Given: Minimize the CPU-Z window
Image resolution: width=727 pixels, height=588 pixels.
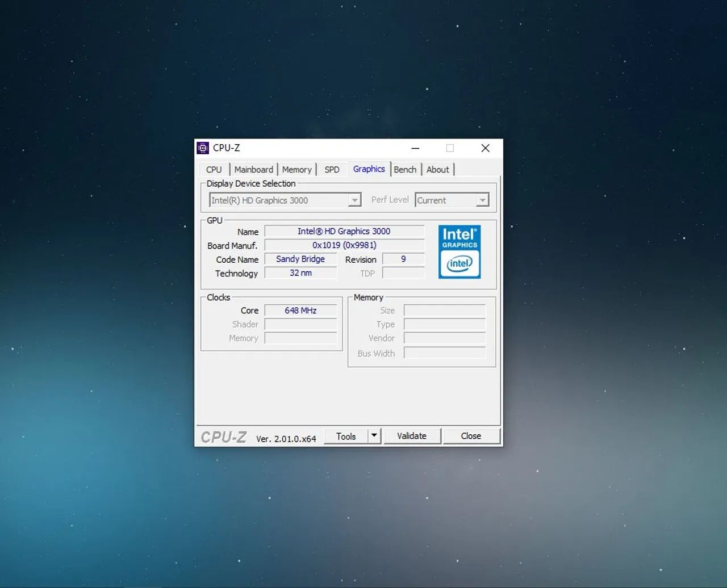Looking at the screenshot, I should (416, 148).
